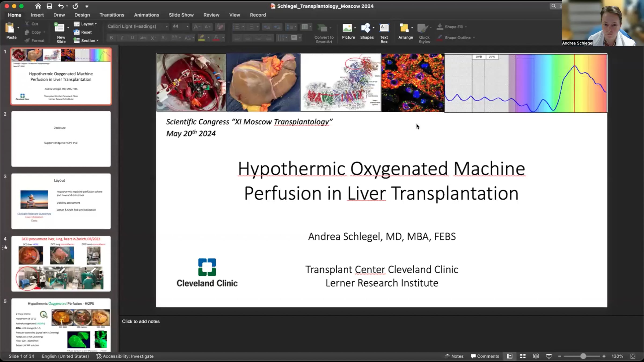644x362 pixels.
Task: Toggle the Comments pane
Action: tap(485, 356)
